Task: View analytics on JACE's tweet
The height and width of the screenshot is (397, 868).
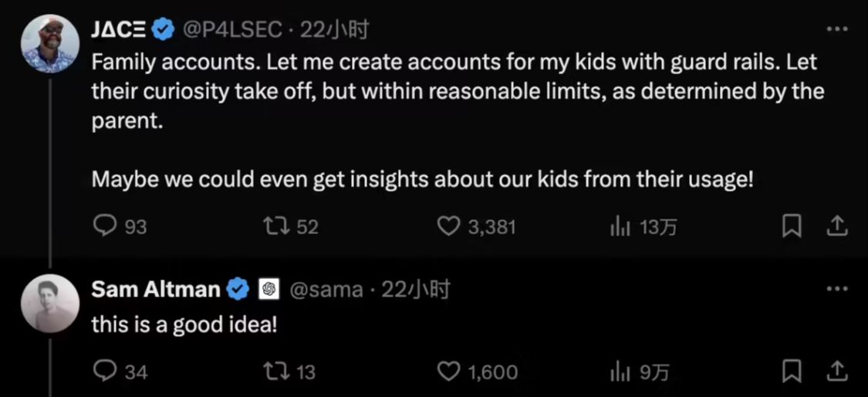Action: point(618,226)
